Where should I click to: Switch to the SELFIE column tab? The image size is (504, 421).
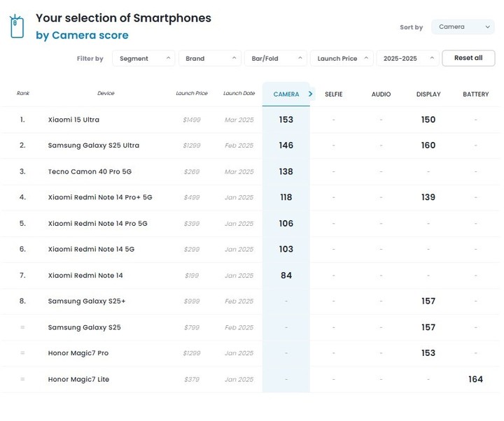[x=334, y=94]
